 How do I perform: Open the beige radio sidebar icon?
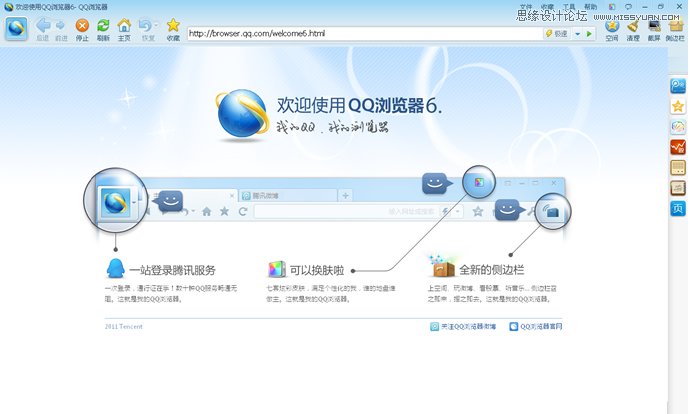tap(678, 168)
